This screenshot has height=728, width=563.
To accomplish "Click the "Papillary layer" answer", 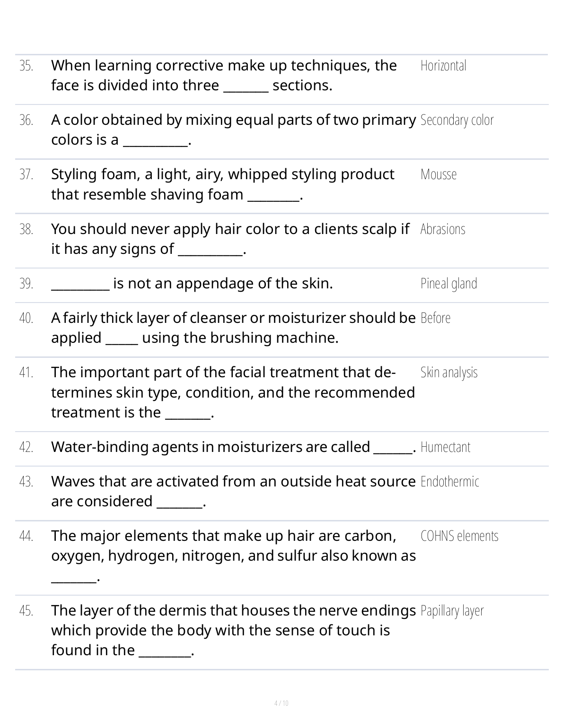I will click(452, 611).
